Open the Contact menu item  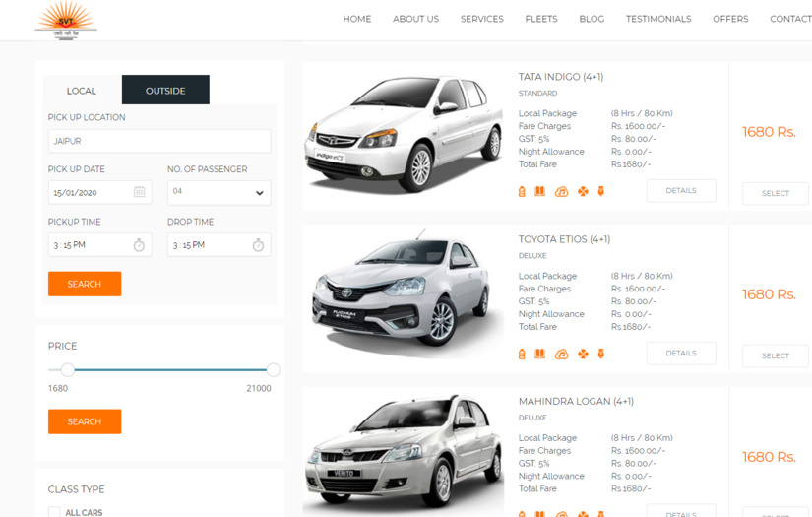790,19
